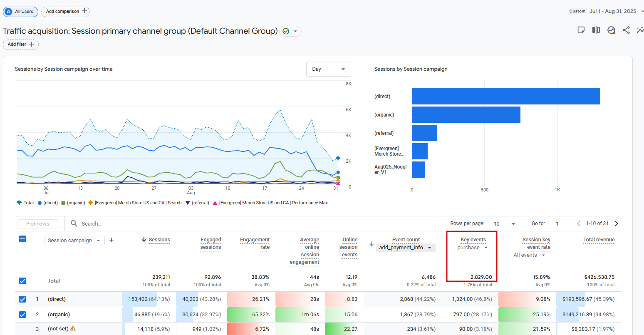The width and height of the screenshot is (644, 335).
Task: Sort table by Total revenue column
Action: click(x=599, y=240)
